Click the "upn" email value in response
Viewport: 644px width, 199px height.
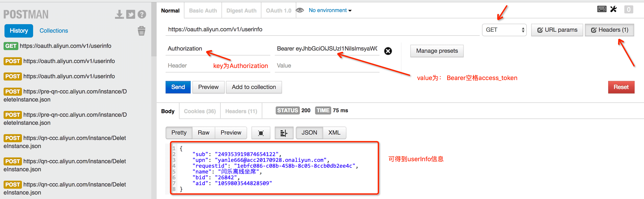pos(271,160)
